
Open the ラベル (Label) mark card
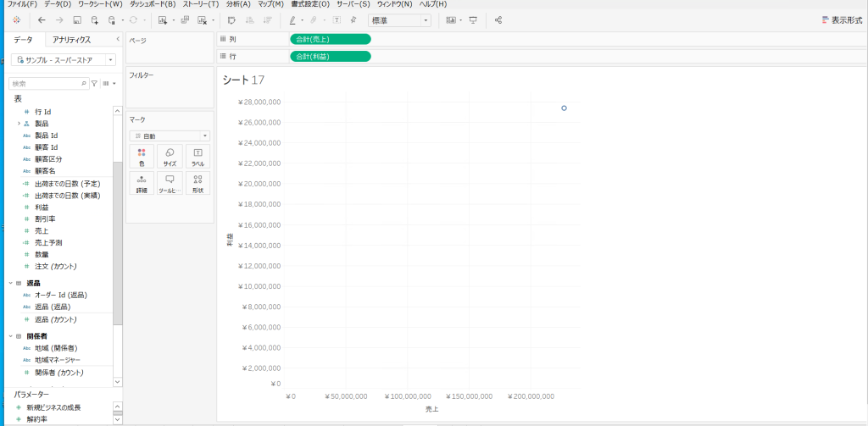[x=198, y=156]
